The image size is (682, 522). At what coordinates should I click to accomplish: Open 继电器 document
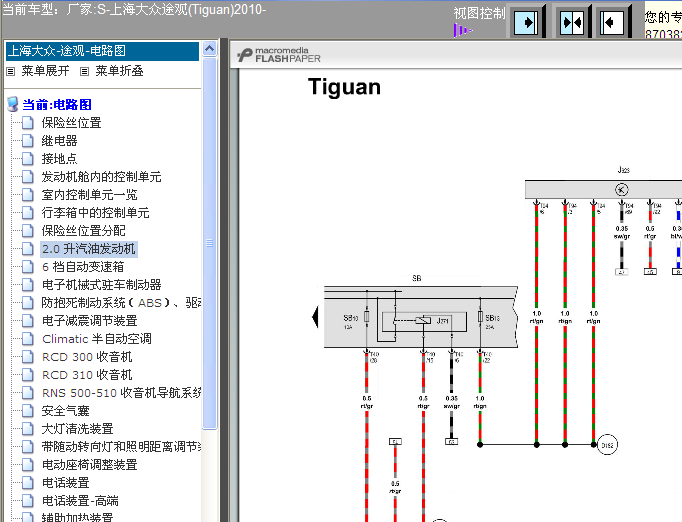coord(59,141)
